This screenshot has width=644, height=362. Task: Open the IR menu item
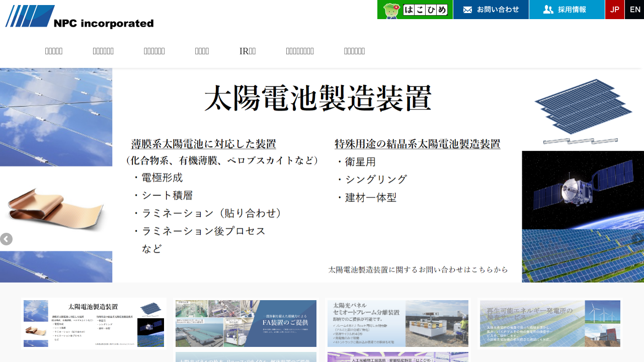(x=247, y=51)
